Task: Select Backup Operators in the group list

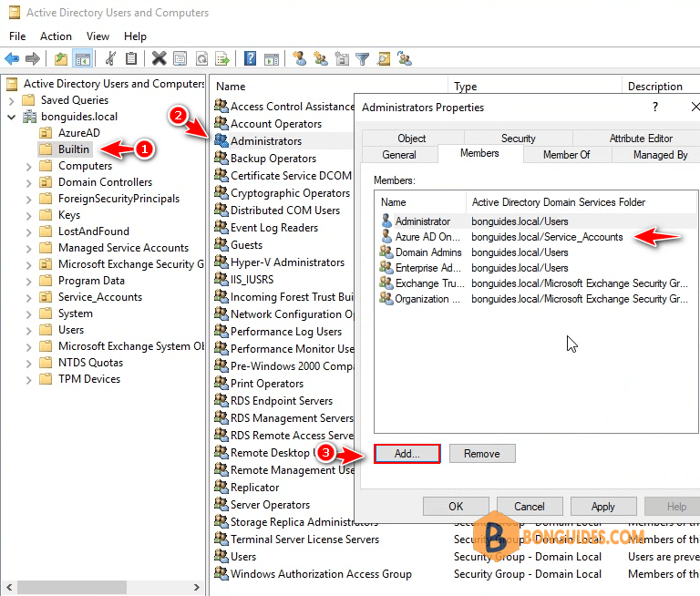Action: click(x=273, y=159)
